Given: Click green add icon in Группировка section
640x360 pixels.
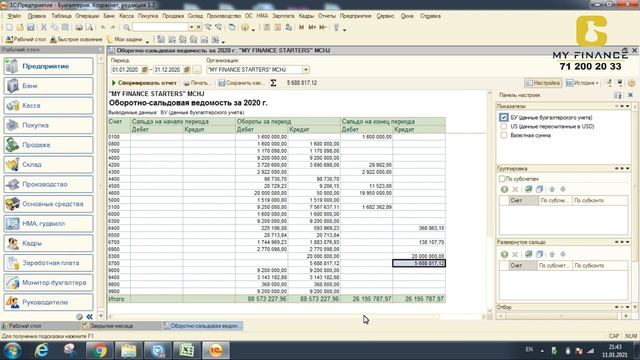Looking at the screenshot, I should tap(504, 189).
